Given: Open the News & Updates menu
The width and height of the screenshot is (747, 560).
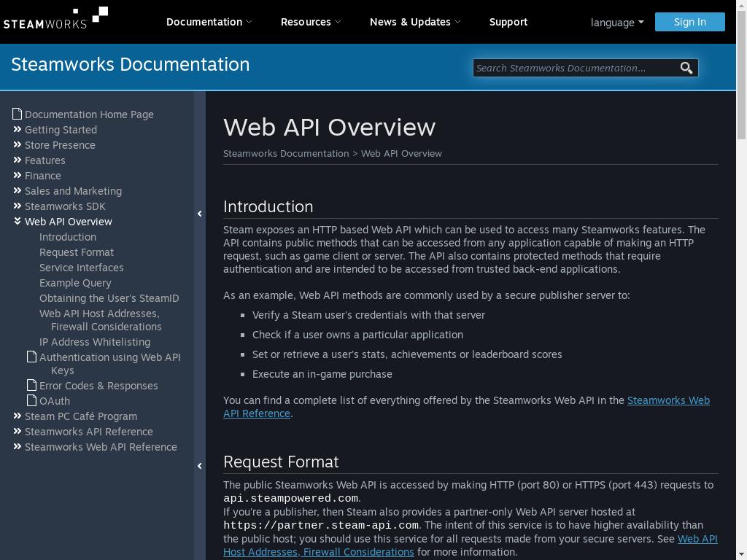Looking at the screenshot, I should 415,22.
